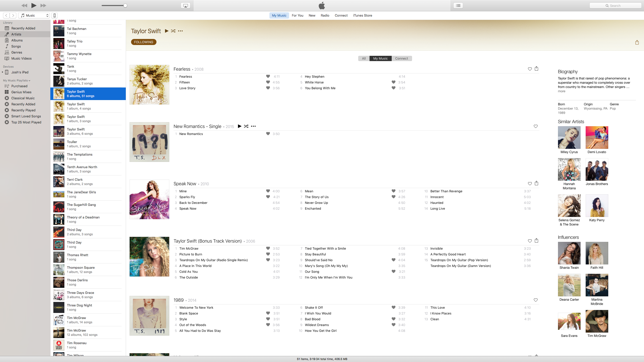Shuffle the New Romantics - Single album
644x362 pixels.
[x=246, y=126]
